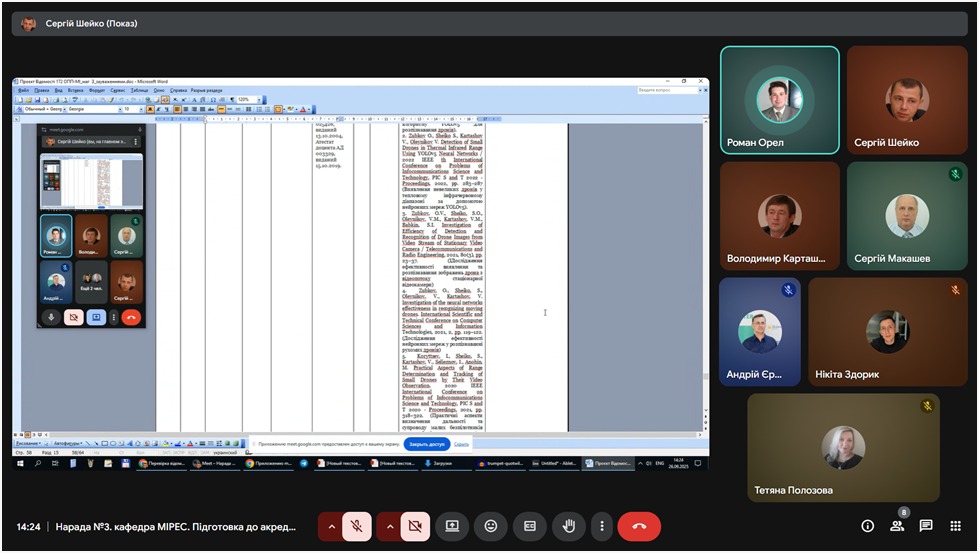Toggle closed captions button

pyautogui.click(x=530, y=526)
